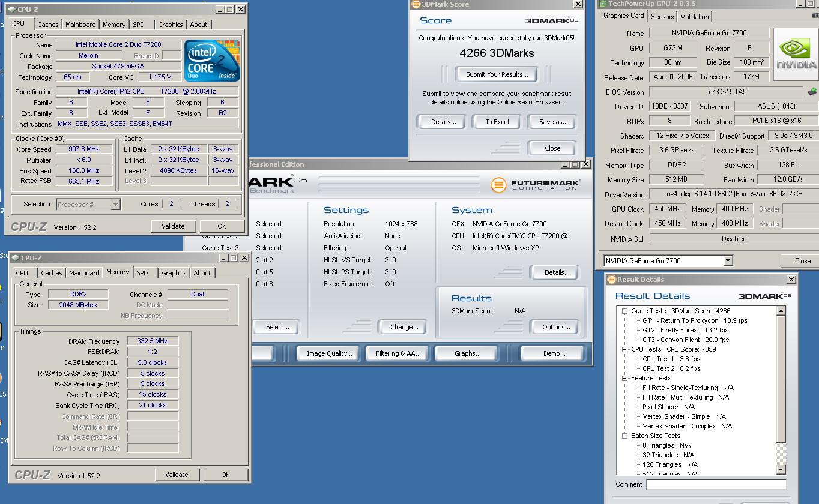Open the Processor #1 selection dropdown in CPU-Z
The image size is (819, 504).
click(115, 205)
